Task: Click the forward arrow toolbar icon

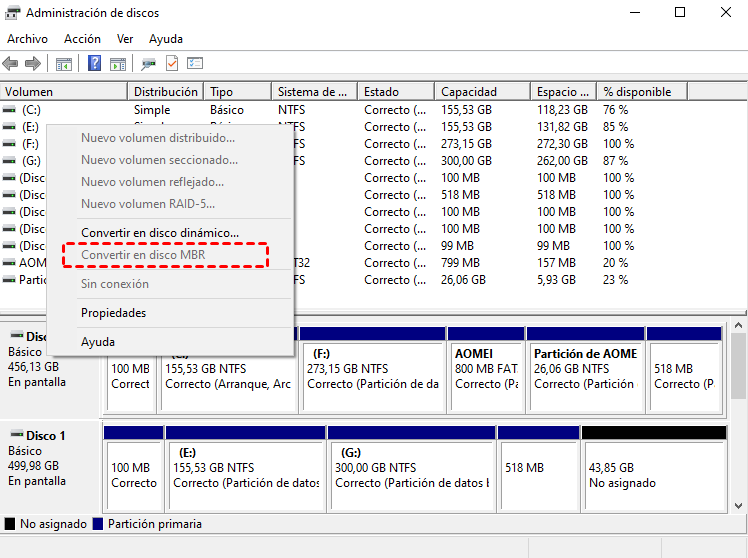Action: [33, 64]
